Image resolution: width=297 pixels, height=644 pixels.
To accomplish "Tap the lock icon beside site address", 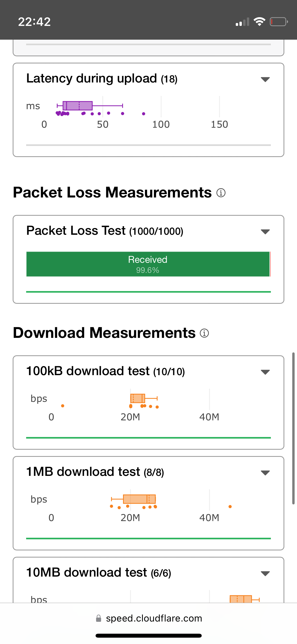I will pos(98,618).
